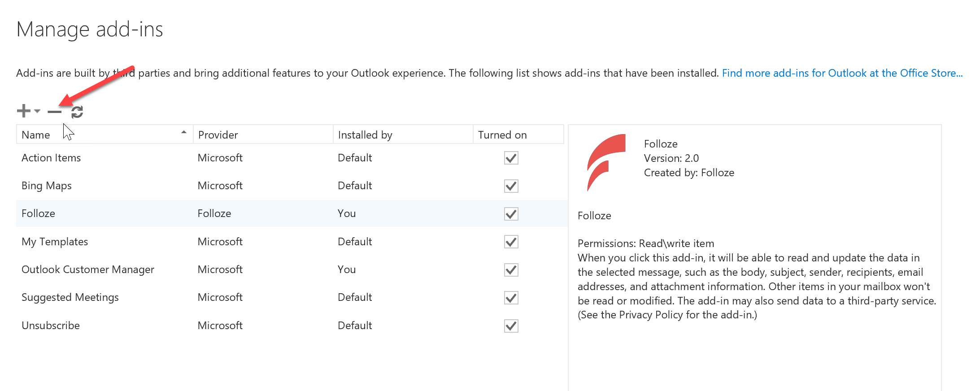Click the minus icon to uninstall selected add-in

54,112
